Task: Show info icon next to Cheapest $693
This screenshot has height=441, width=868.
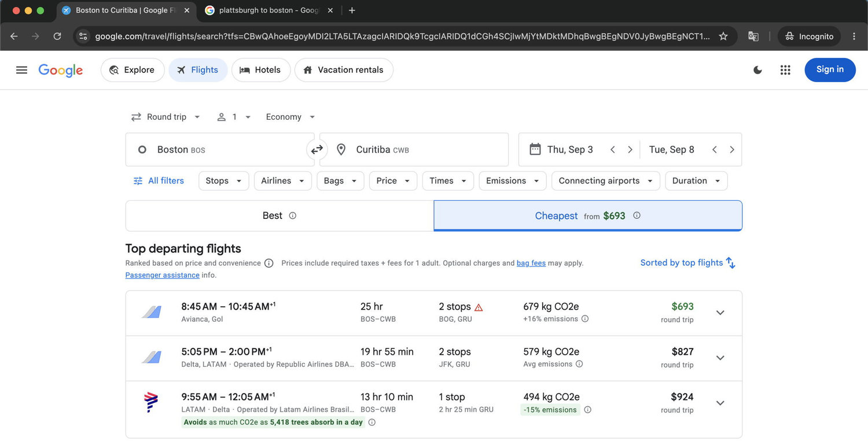Action: 637,215
